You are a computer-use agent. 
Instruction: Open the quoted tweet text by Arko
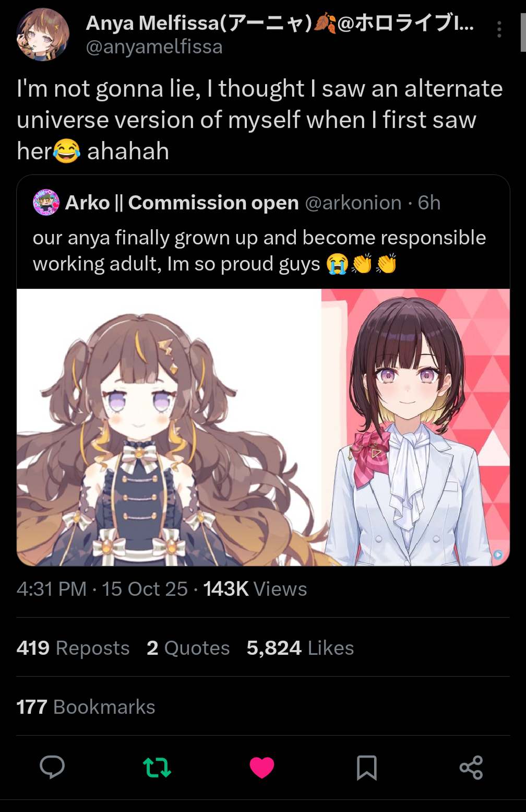[259, 251]
